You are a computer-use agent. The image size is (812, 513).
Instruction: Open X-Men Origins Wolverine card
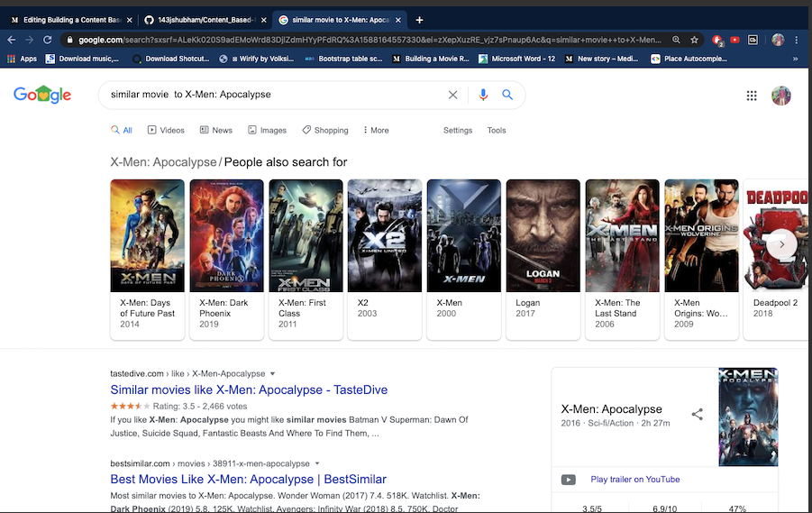point(702,260)
